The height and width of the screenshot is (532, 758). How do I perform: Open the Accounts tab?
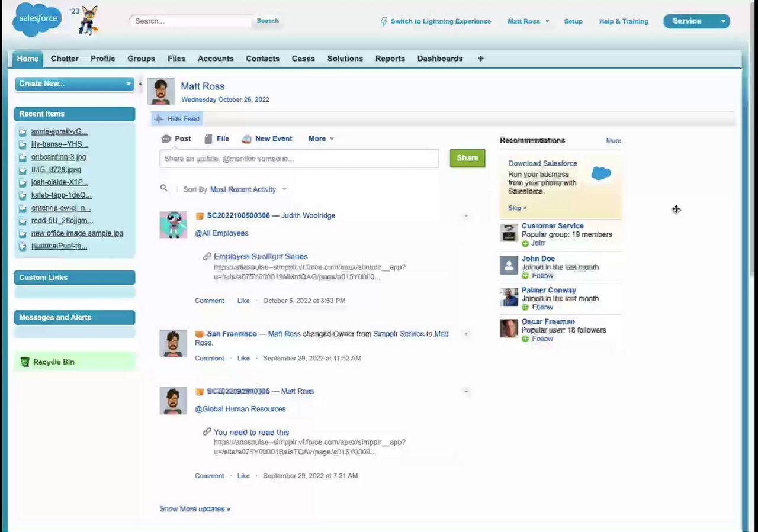coord(216,59)
